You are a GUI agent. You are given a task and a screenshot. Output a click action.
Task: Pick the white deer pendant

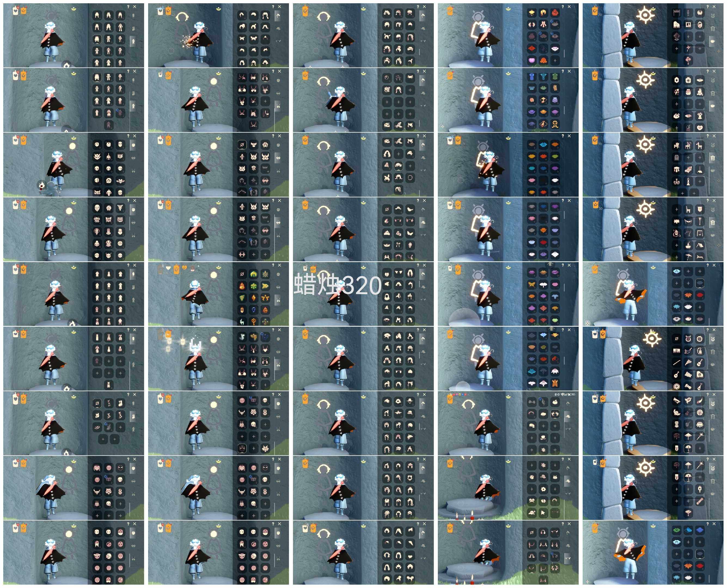[x=242, y=321]
